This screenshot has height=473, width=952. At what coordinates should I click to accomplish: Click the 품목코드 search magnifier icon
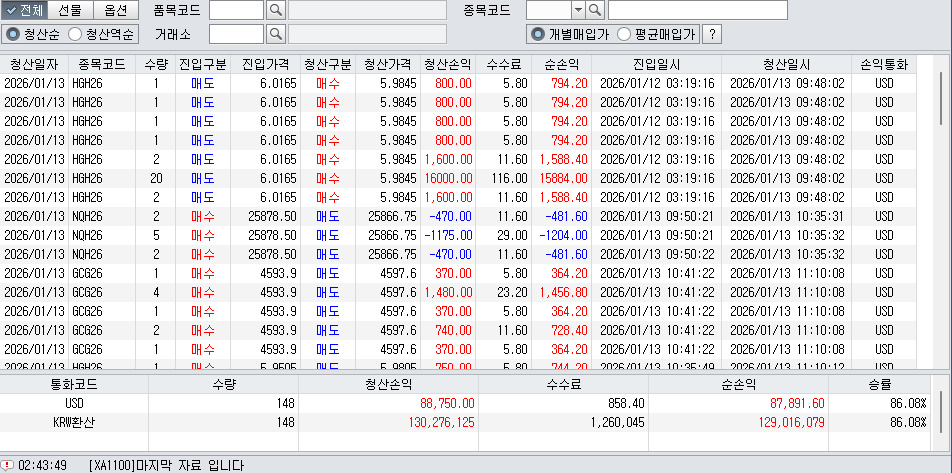pos(276,10)
